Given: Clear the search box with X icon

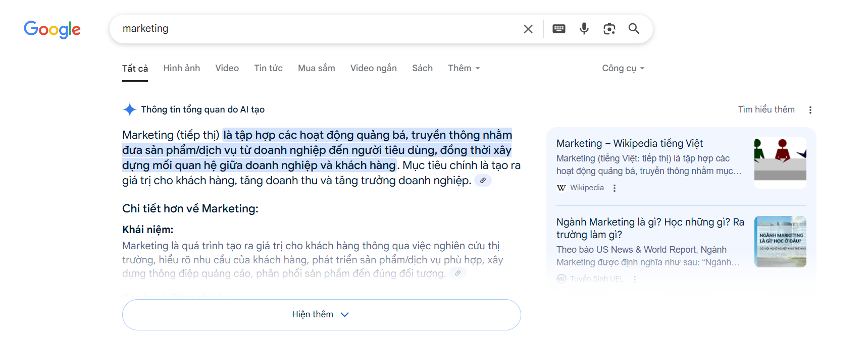Looking at the screenshot, I should (528, 29).
